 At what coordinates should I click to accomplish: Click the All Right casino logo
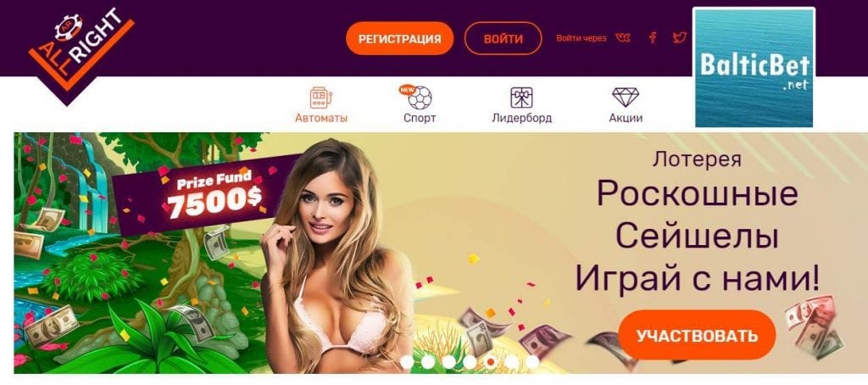tap(81, 54)
